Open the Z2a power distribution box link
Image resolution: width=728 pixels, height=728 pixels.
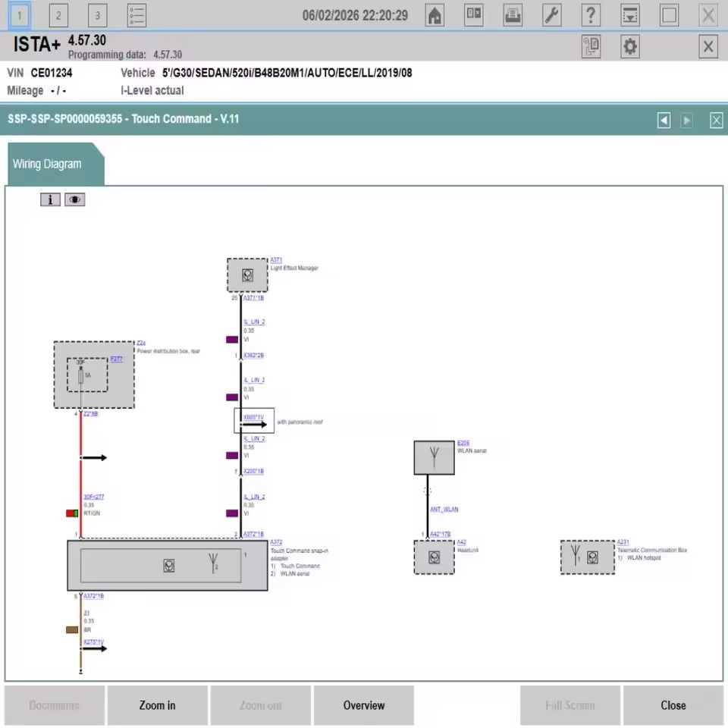tap(141, 343)
